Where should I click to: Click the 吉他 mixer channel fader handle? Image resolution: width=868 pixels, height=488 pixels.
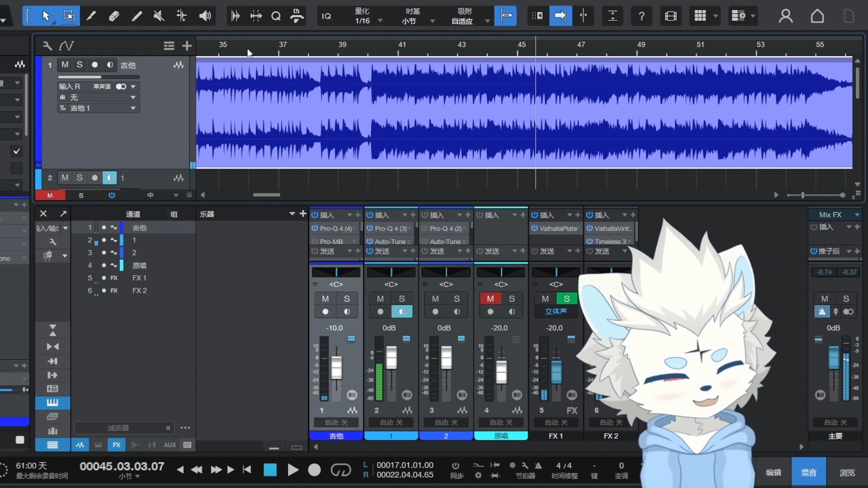[x=336, y=367]
